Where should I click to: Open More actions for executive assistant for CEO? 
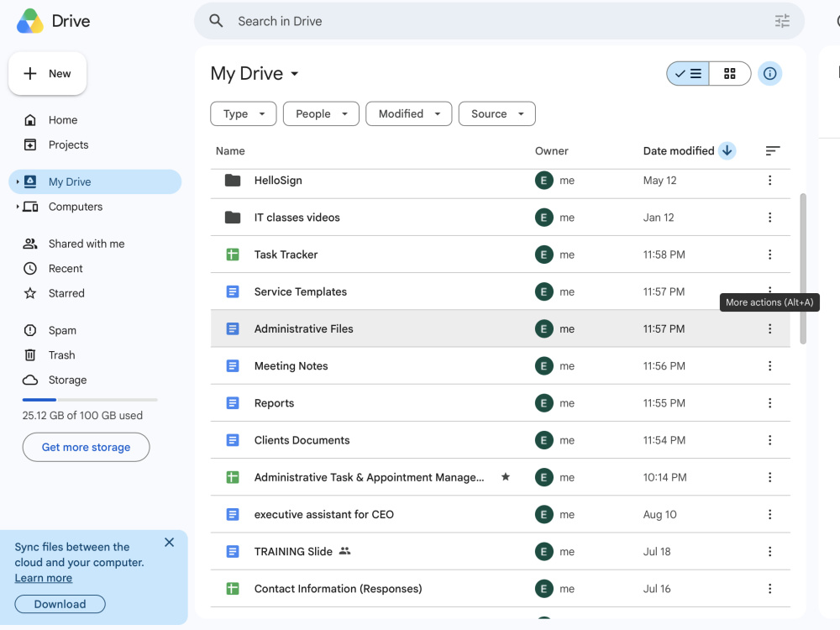[x=769, y=514]
